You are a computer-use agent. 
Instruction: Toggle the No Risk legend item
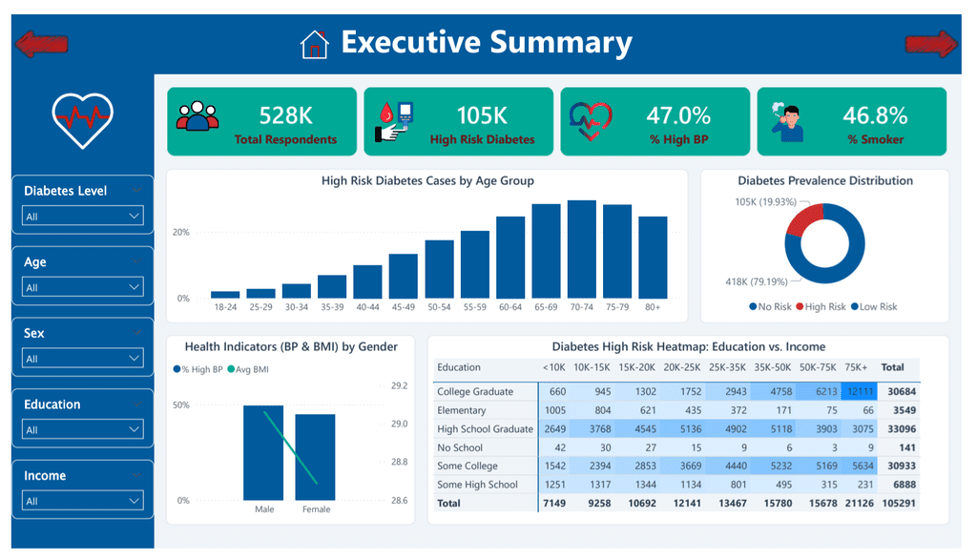(x=770, y=306)
